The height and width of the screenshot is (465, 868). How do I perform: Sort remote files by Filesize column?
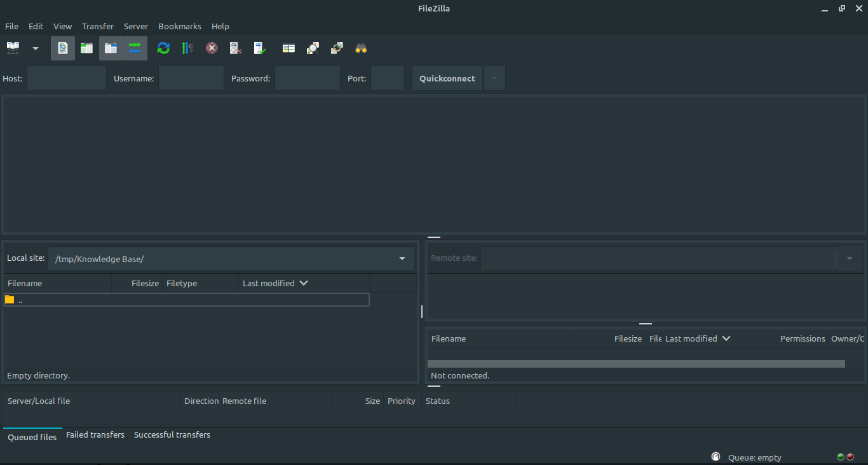[610, 338]
